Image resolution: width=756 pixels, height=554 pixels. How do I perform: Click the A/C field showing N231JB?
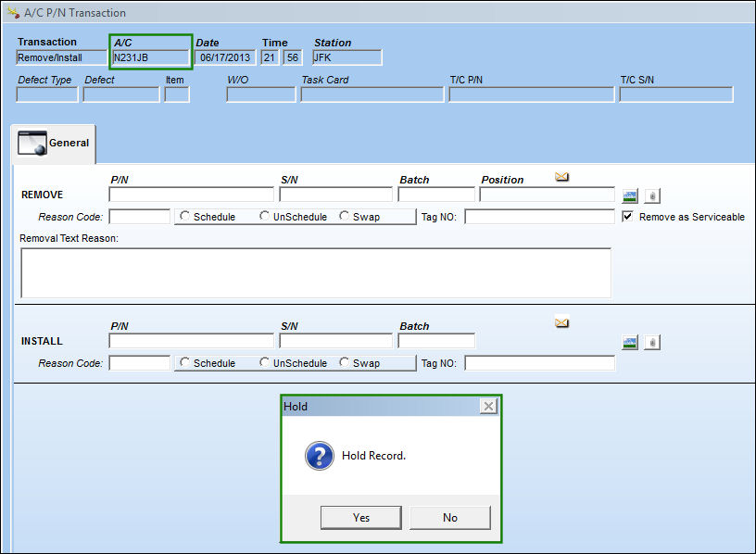click(150, 57)
